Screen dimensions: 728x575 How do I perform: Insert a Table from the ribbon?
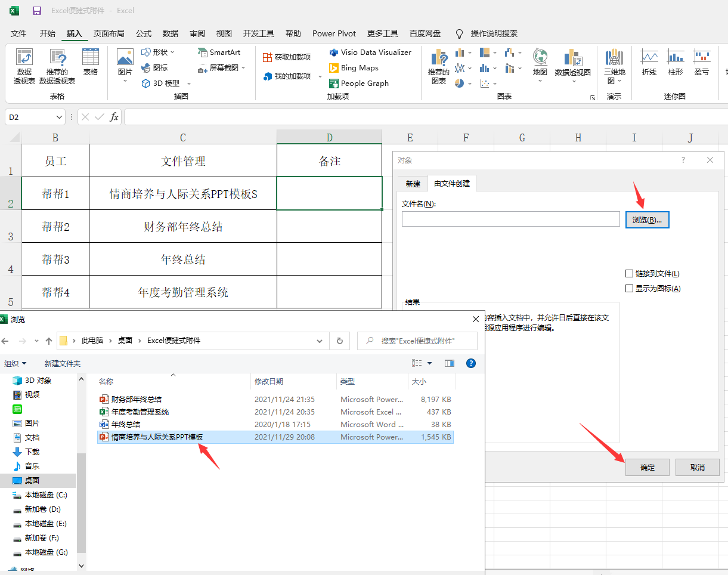pos(91,62)
